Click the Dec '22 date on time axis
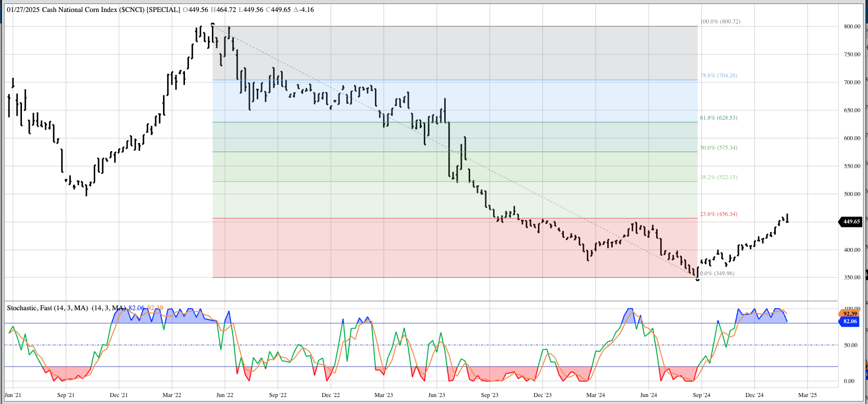 tap(331, 395)
